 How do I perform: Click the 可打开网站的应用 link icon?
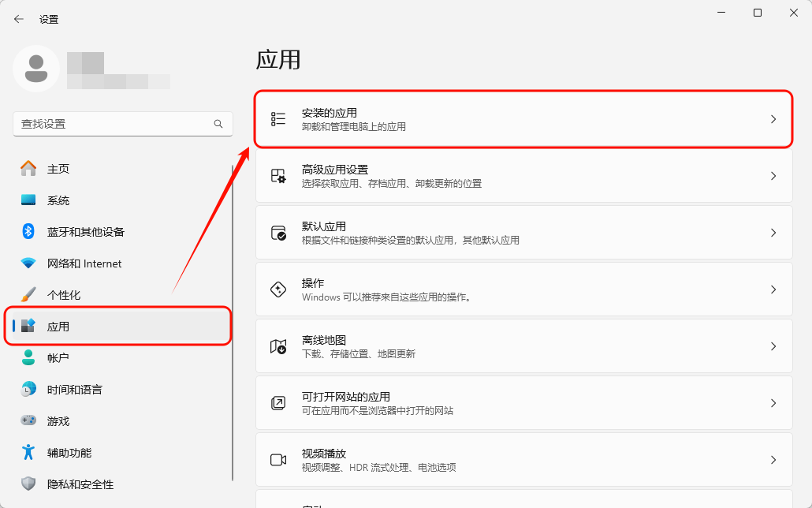click(278, 403)
